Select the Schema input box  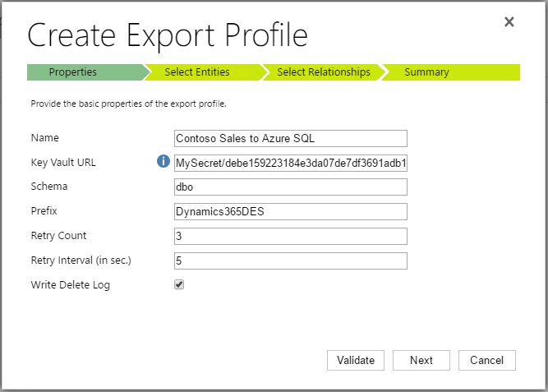(x=291, y=187)
